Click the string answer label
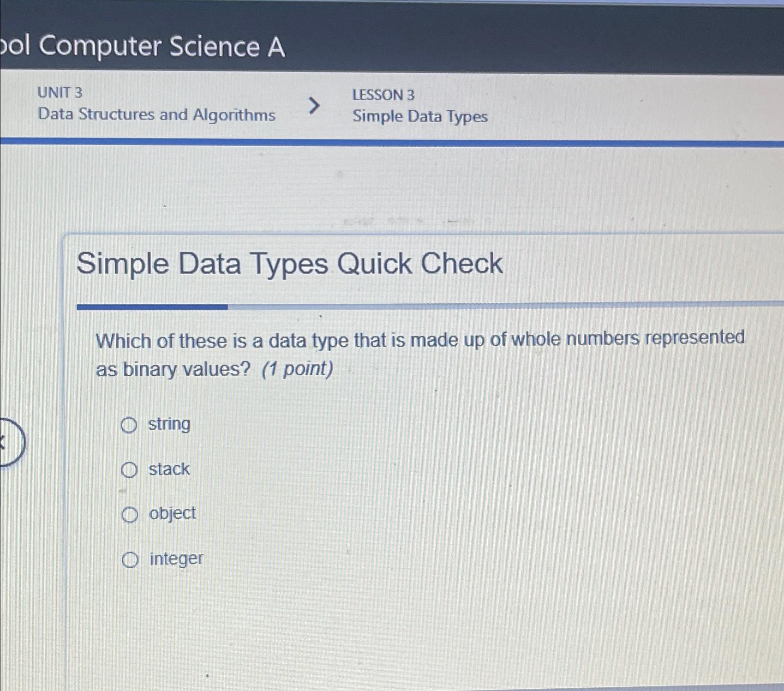Viewport: 784px width, 691px height. 169,424
